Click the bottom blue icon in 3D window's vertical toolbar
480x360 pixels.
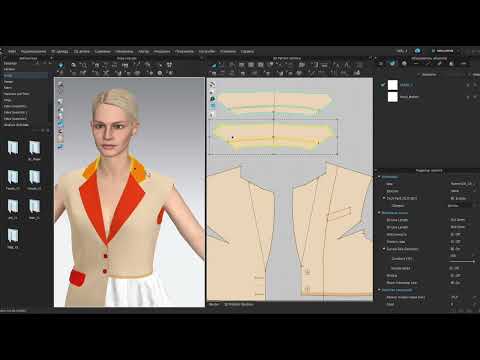(60, 147)
